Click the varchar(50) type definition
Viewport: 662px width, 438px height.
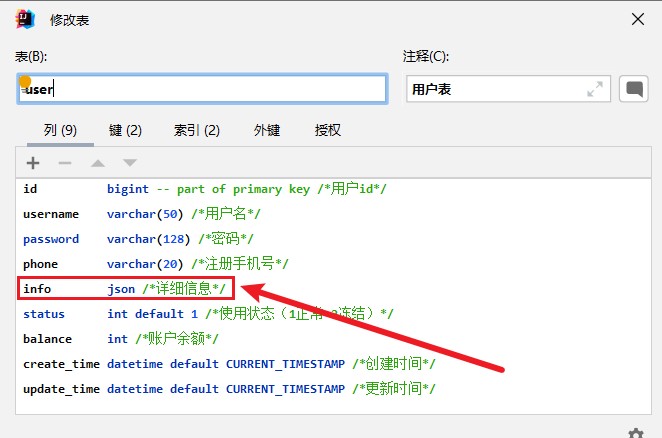tap(145, 214)
